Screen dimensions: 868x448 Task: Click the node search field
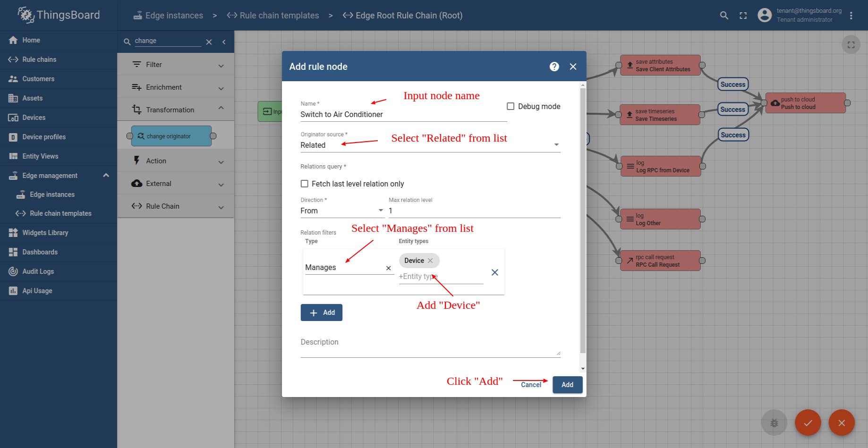[x=168, y=41]
